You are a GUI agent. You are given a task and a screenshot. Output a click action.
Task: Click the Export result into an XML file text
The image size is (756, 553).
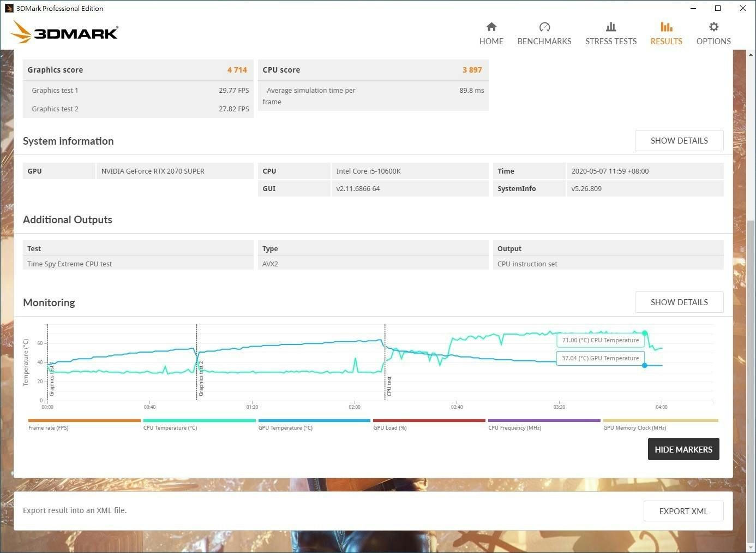pyautogui.click(x=75, y=510)
